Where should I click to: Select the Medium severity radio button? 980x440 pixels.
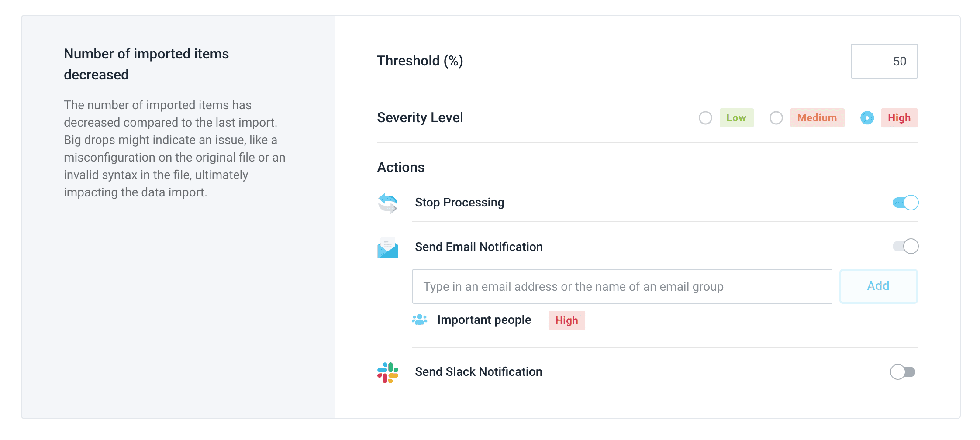(x=776, y=118)
